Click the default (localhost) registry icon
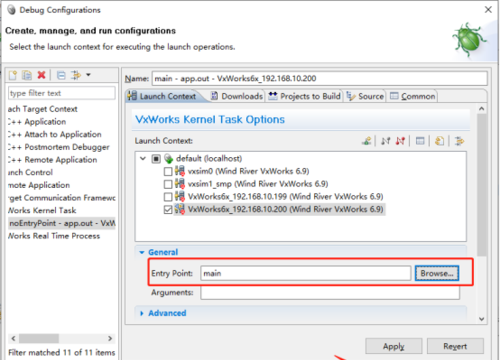 pos(169,159)
